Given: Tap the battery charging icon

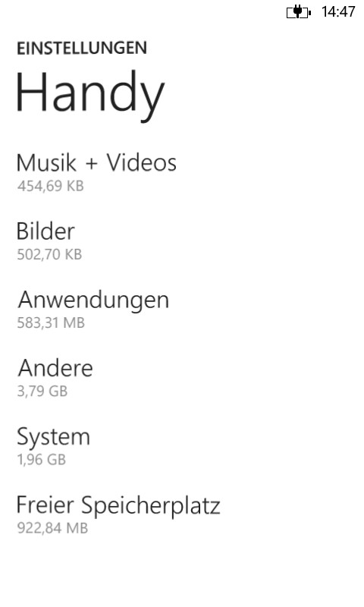Looking at the screenshot, I should 299,12.
